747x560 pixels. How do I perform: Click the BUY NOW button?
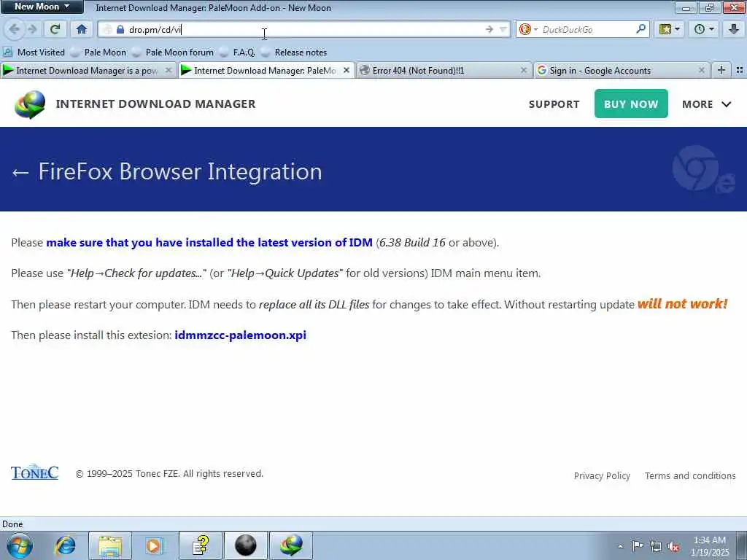coord(631,104)
